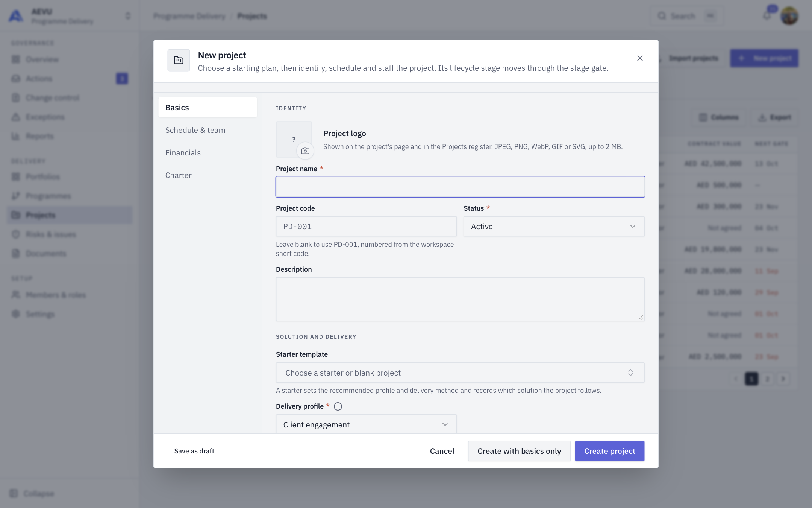This screenshot has height=508, width=812.
Task: Open Settings in the sidebar
Action: (x=70, y=314)
